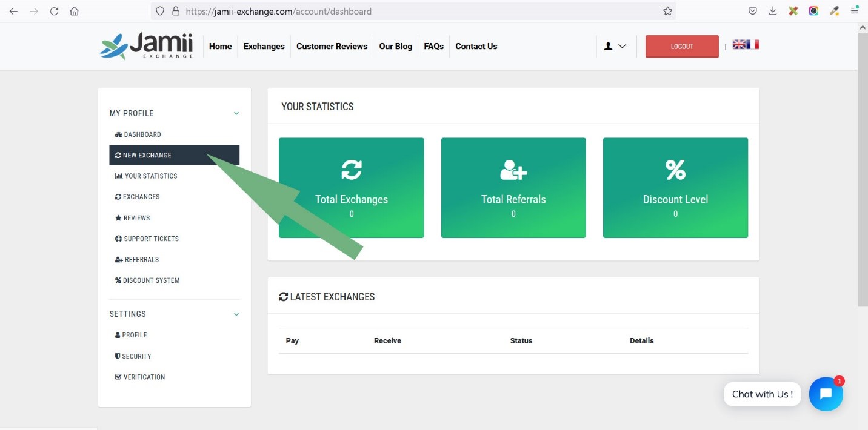The image size is (868, 430).
Task: Click the Total Referrals card
Action: point(513,188)
